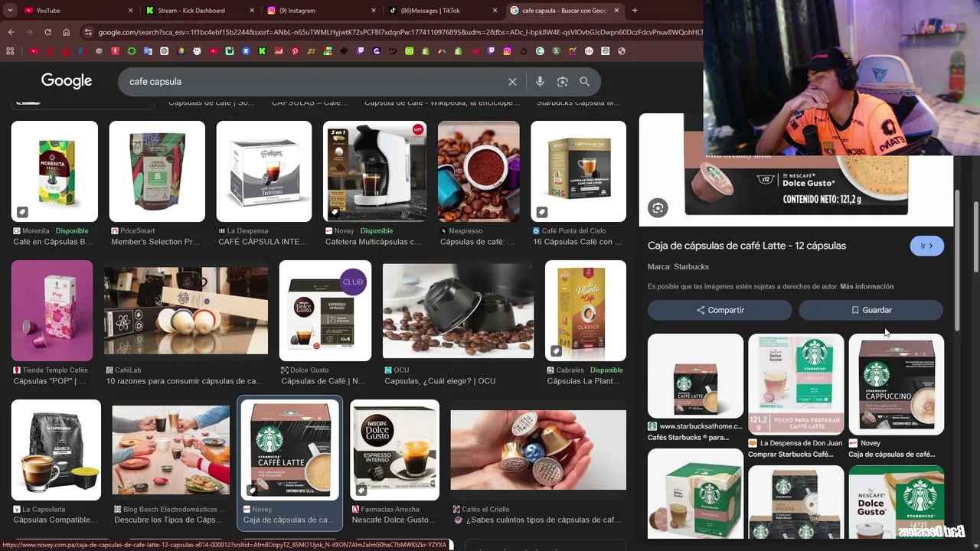Open the YouTube bookmark icon
The image size is (980, 551).
pyautogui.click(x=34, y=51)
